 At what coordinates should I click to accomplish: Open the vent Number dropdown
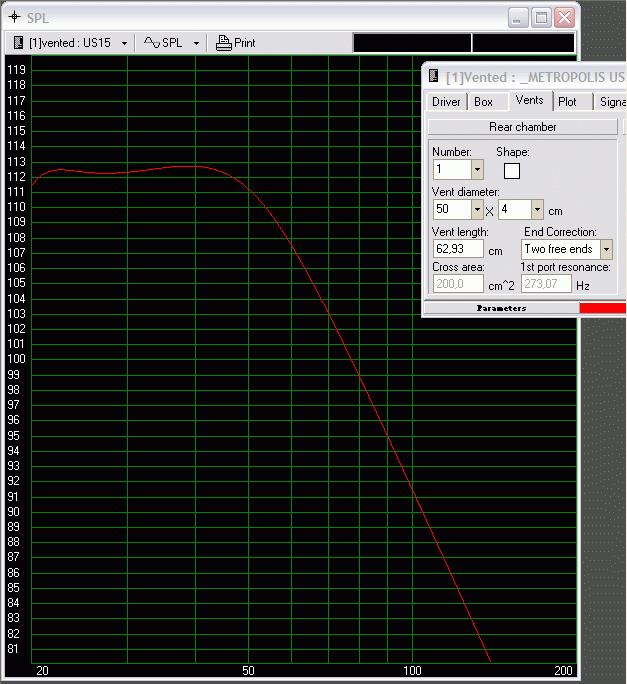[477, 170]
